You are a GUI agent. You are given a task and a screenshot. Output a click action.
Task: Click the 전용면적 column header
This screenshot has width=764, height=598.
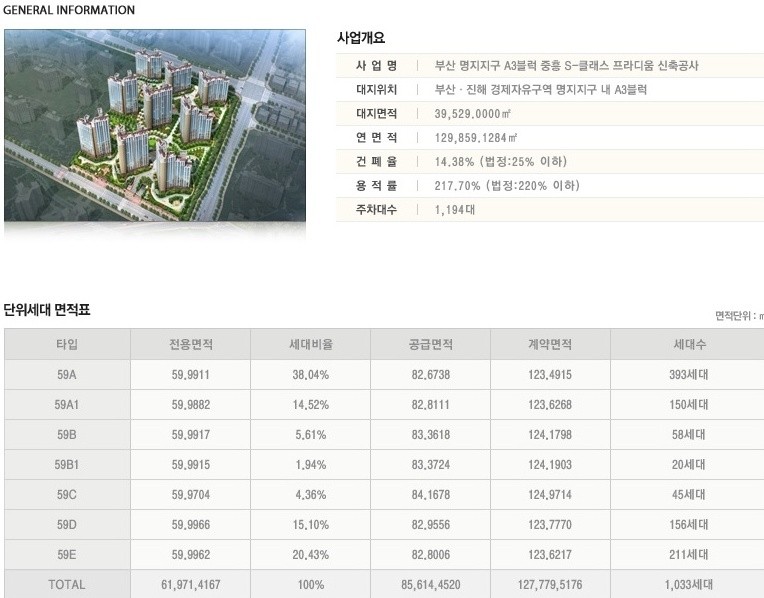point(191,344)
